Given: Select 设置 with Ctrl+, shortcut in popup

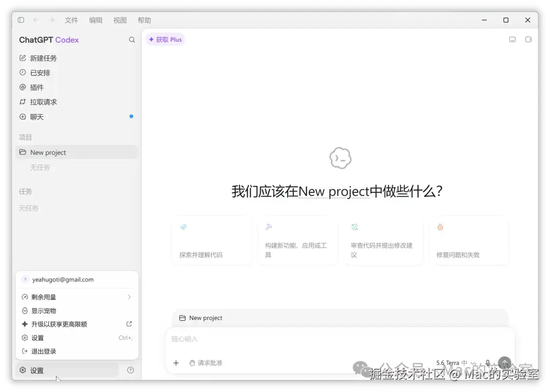Looking at the screenshot, I should pos(77,338).
